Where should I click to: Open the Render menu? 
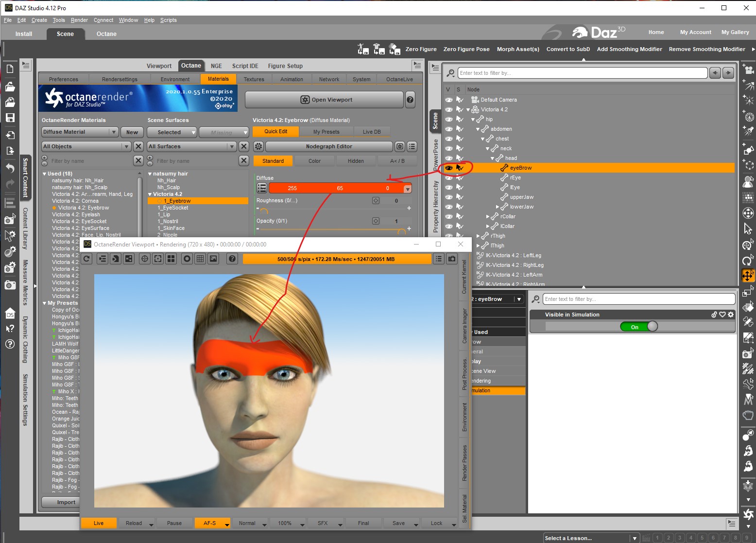[x=79, y=20]
